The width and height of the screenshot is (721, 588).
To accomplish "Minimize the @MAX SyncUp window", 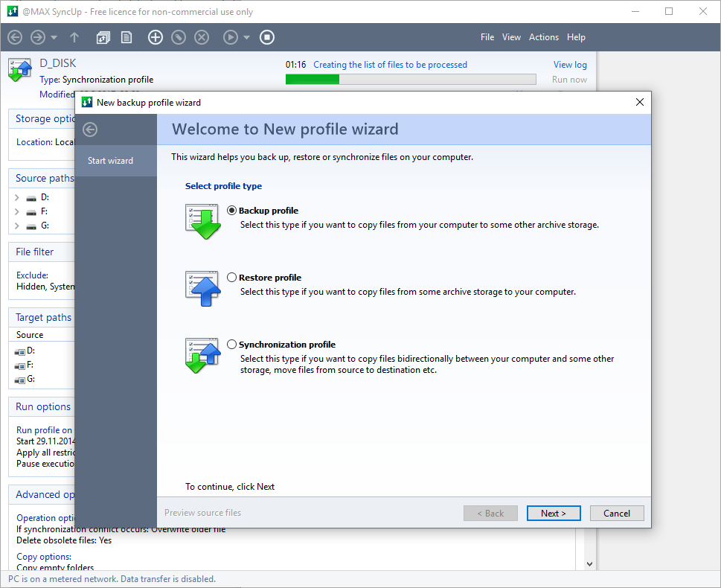I will 635,11.
